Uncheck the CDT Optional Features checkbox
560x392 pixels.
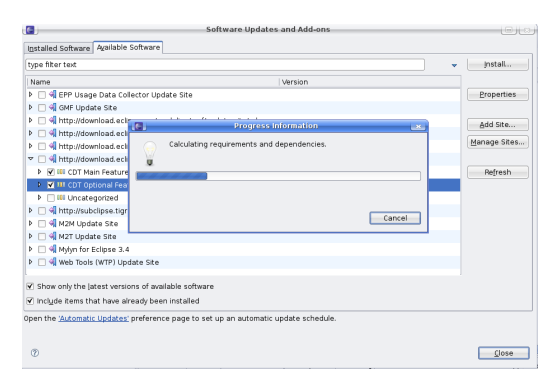[x=51, y=185]
